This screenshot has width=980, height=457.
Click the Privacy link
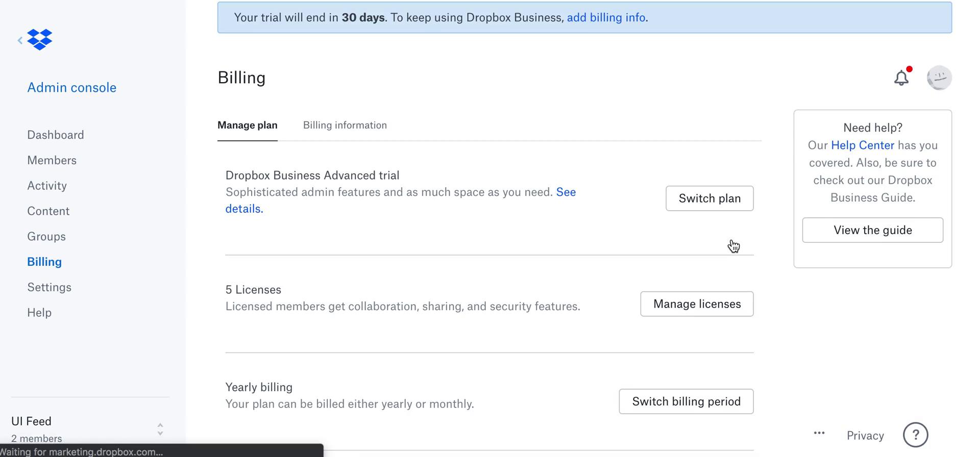(865, 436)
